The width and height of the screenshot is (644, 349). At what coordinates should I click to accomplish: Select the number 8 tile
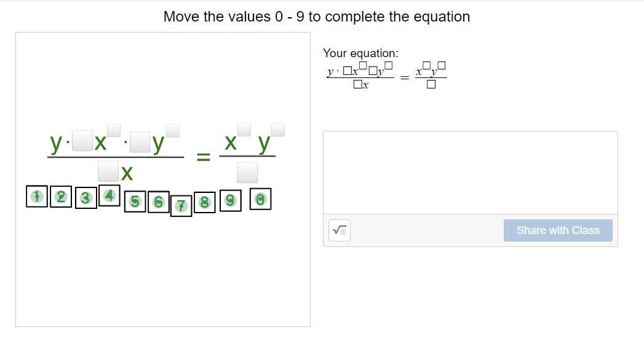(x=205, y=202)
